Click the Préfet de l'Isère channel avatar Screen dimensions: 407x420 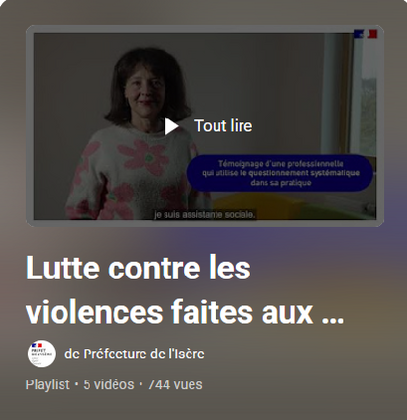click(42, 354)
